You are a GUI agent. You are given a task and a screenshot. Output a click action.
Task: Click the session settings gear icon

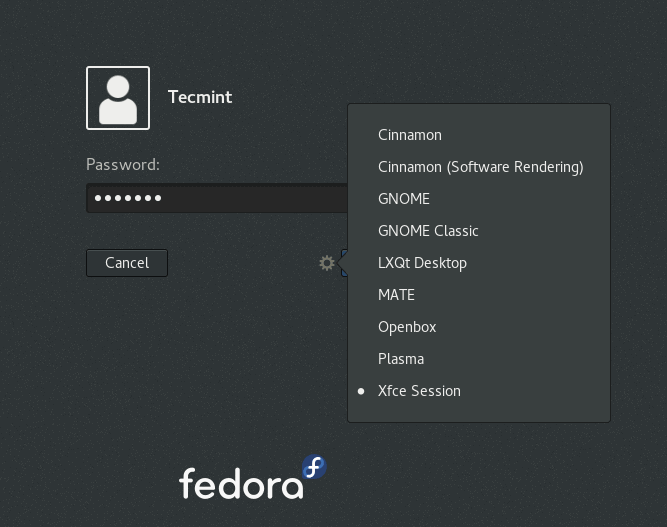click(327, 263)
